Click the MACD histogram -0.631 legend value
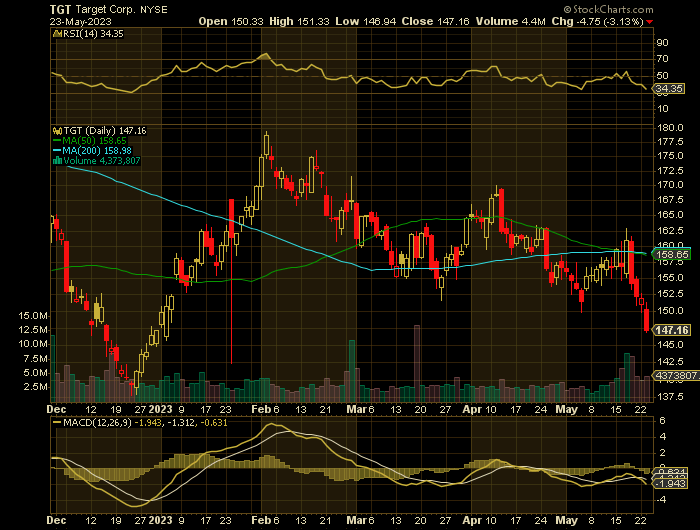The image size is (700, 530). coord(214,422)
